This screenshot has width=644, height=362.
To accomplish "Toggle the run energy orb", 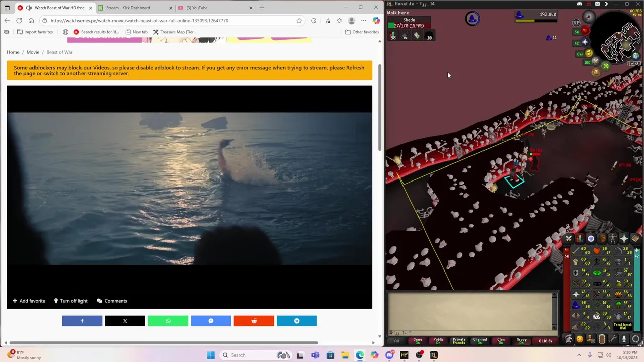I will (x=585, y=53).
